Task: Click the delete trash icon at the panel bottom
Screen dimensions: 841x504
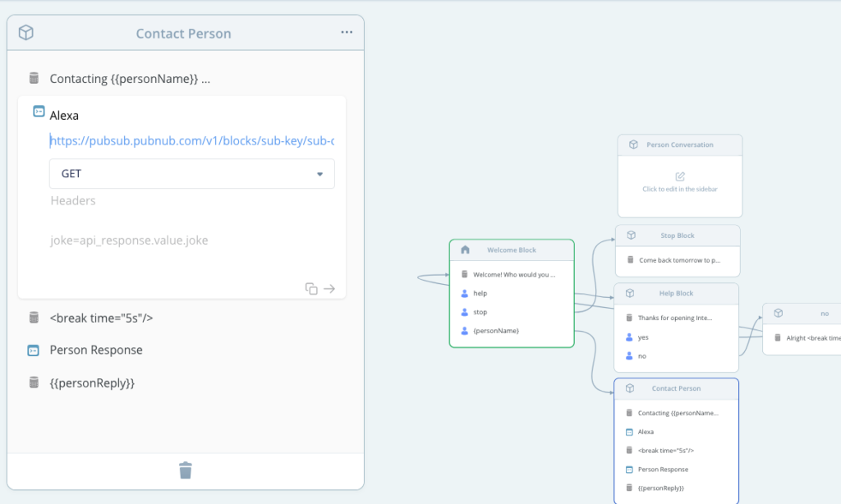Action: [186, 470]
